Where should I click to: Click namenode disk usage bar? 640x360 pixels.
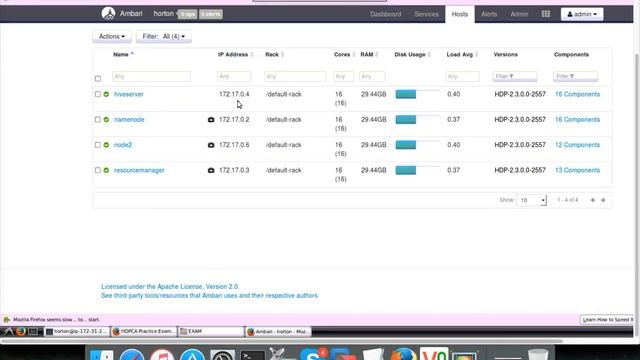pyautogui.click(x=418, y=120)
